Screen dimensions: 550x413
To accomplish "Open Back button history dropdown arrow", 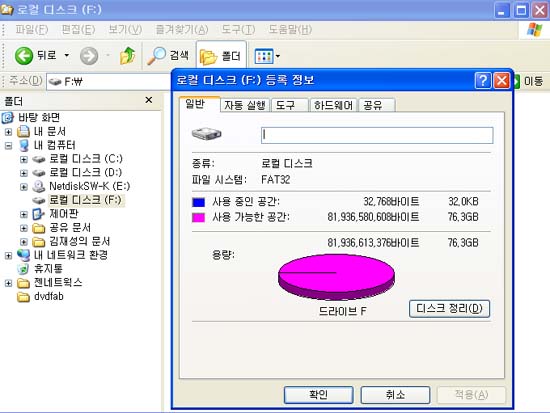I will pos(67,55).
